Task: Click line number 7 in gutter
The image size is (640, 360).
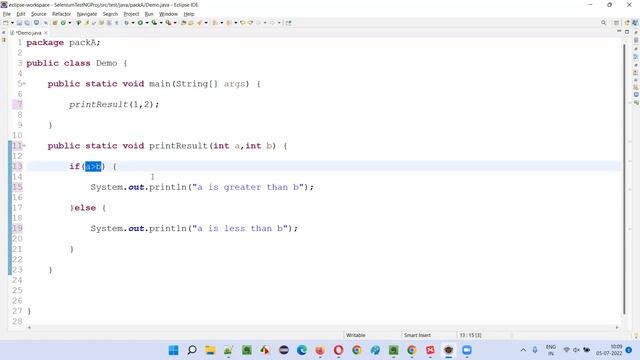Action: coord(20,104)
